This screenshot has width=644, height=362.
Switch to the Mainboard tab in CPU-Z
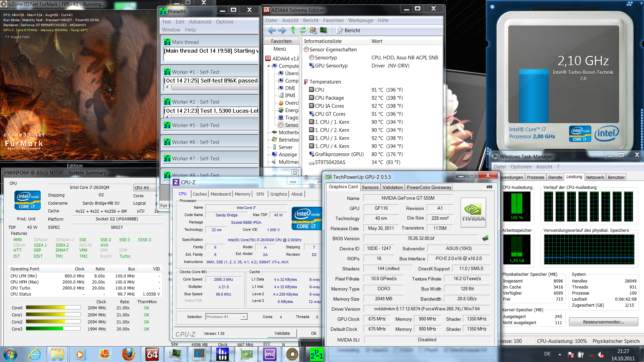220,194
